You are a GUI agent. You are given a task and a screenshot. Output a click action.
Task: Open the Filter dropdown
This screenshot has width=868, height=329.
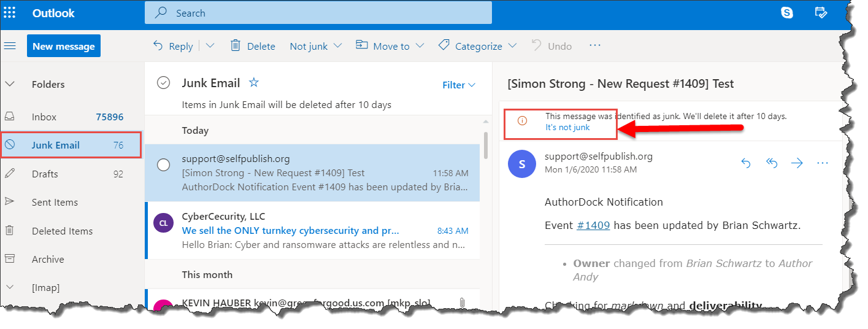tap(459, 85)
